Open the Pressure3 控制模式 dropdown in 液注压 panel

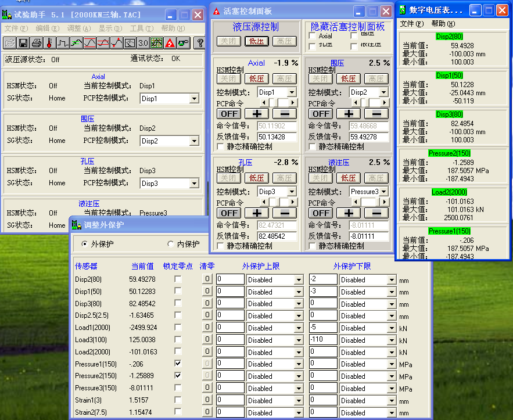click(384, 191)
